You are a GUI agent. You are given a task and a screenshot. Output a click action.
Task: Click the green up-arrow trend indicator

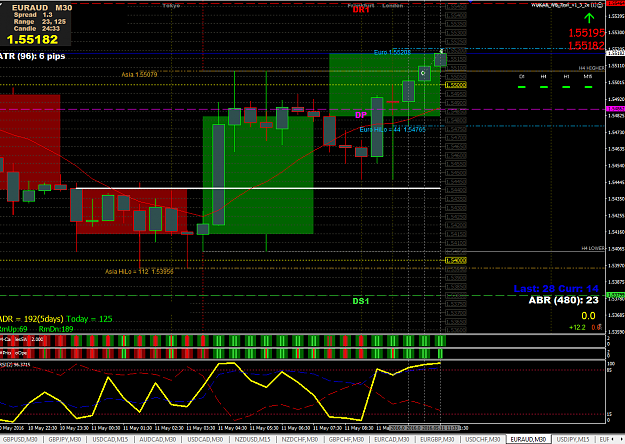pyautogui.click(x=589, y=18)
